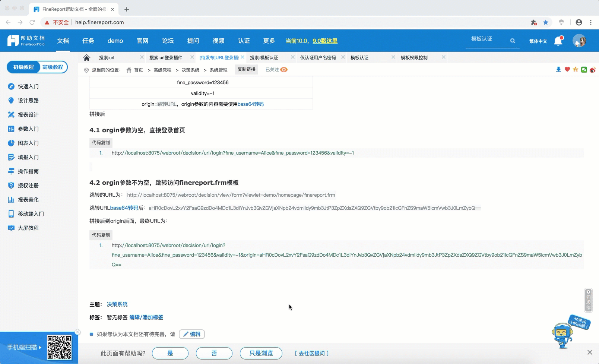This screenshot has width=599, height=364.
Task: Click the Chrome extensions puzzle icon
Action: coord(534,22)
